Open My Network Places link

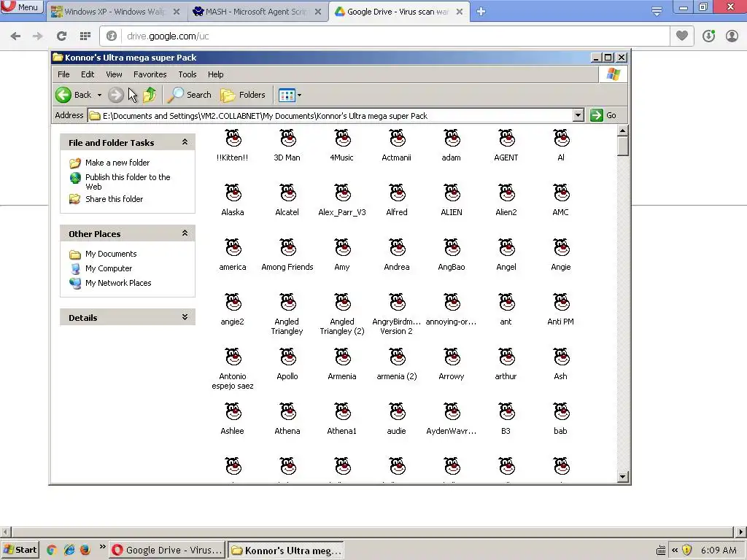click(x=118, y=283)
